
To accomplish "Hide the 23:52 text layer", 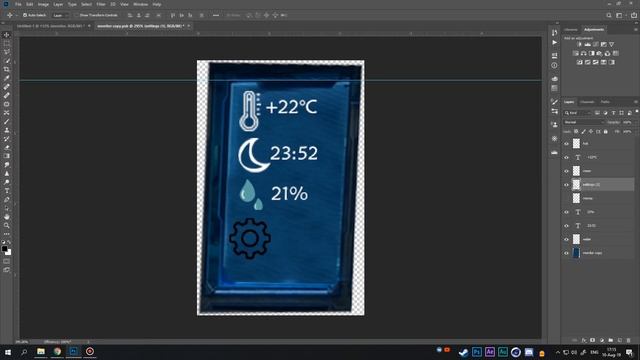I will [x=567, y=225].
